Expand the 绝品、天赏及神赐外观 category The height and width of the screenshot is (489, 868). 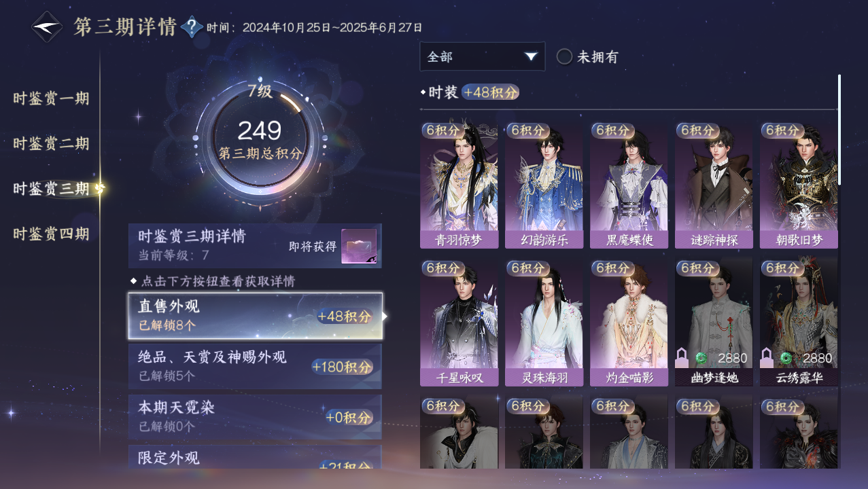(255, 366)
